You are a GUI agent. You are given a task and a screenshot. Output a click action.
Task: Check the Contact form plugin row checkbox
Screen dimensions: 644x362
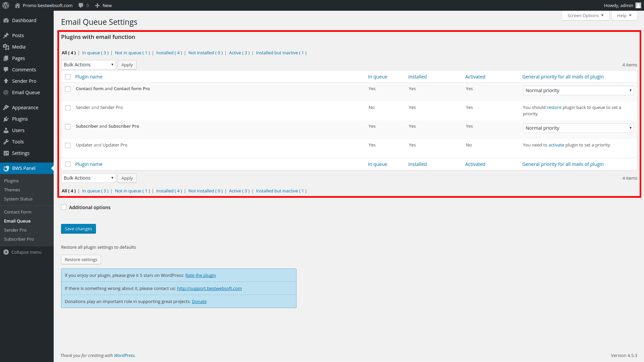(x=68, y=89)
